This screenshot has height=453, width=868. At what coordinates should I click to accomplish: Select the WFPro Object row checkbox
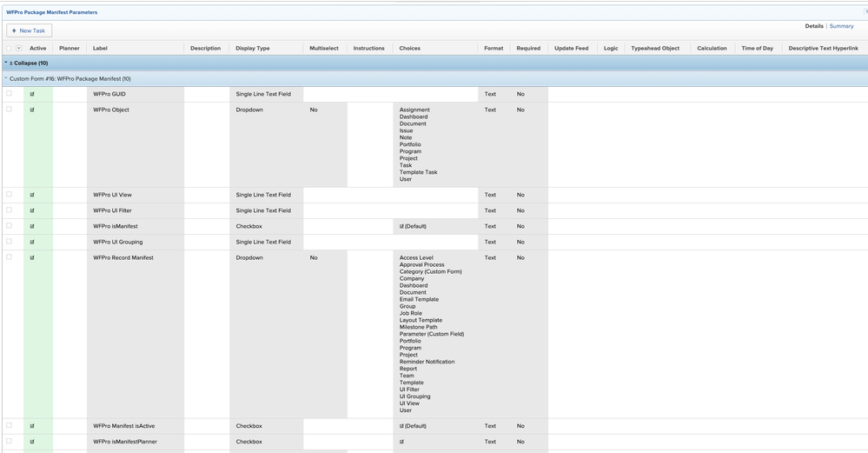point(9,109)
